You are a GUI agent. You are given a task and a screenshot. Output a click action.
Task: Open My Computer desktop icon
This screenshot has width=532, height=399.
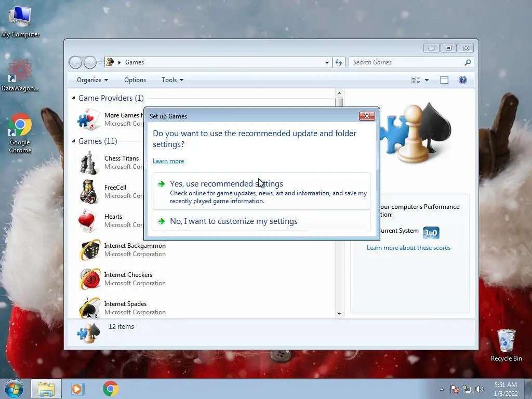pos(20,21)
